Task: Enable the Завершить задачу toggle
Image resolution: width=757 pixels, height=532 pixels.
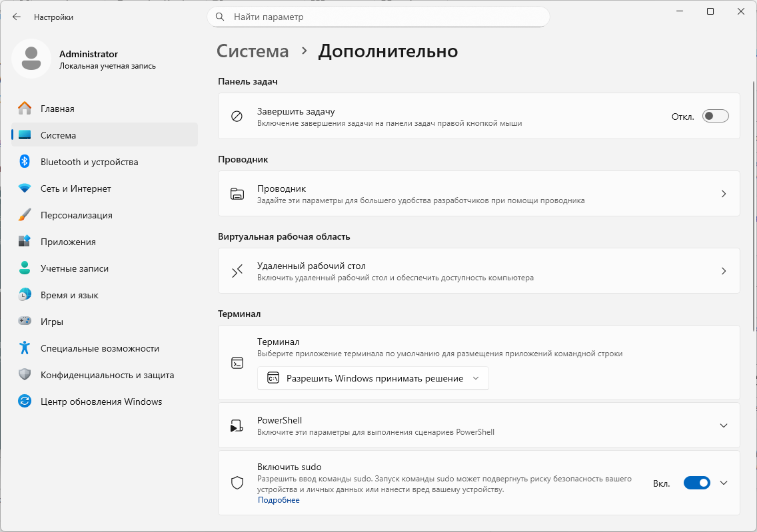Action: (x=715, y=117)
